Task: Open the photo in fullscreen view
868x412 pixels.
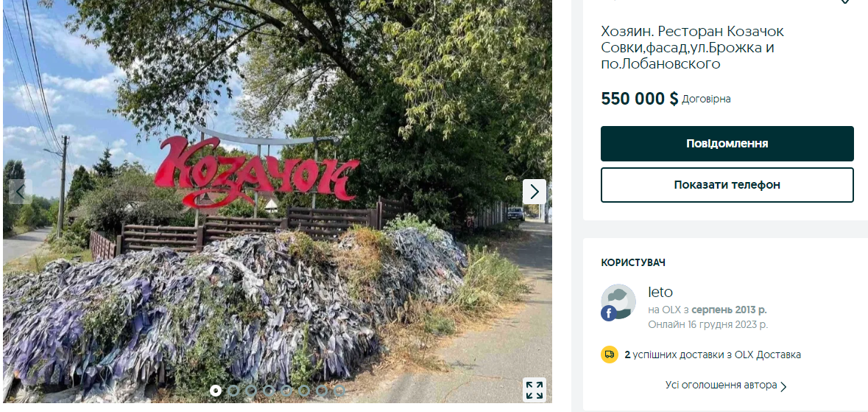Action: coord(534,390)
